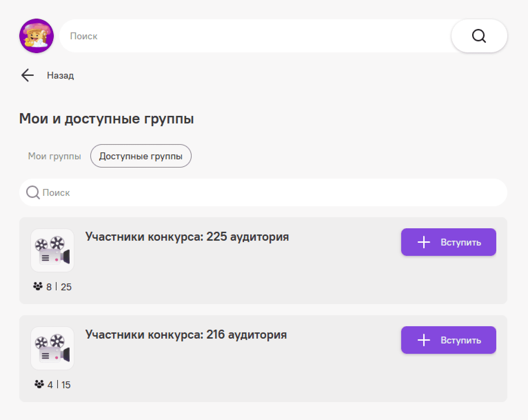This screenshot has width=528, height=420.
Task: Focus the group Поиск filter field
Action: click(x=269, y=192)
